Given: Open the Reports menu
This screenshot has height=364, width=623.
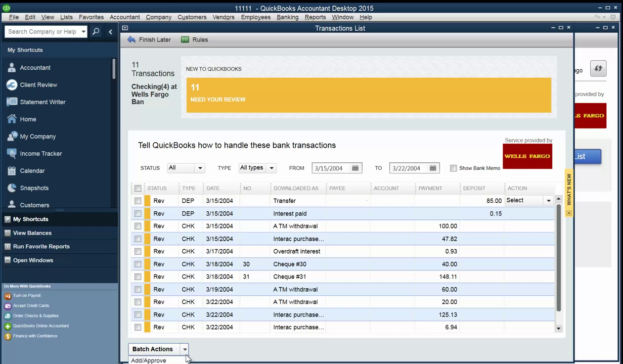Looking at the screenshot, I should click(x=315, y=17).
